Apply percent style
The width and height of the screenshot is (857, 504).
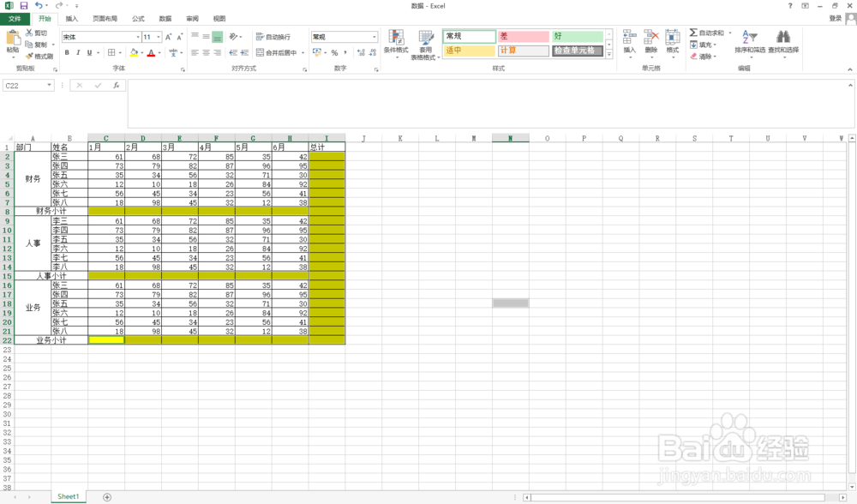(334, 52)
